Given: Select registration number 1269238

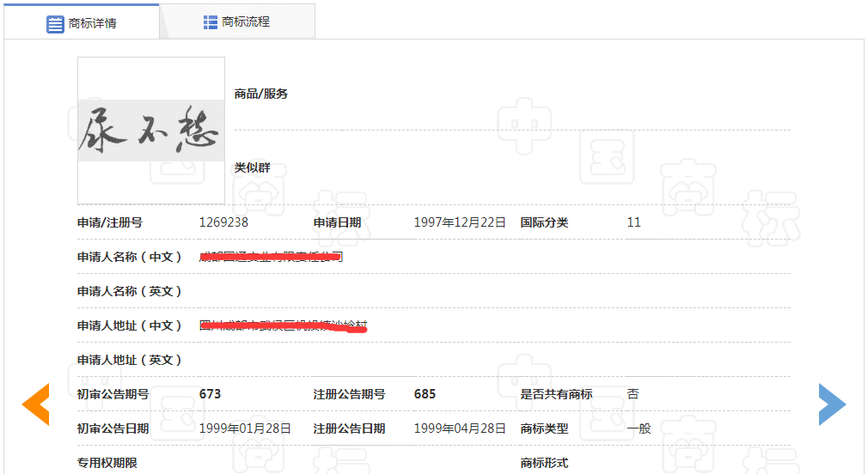Looking at the screenshot, I should click(x=223, y=222).
